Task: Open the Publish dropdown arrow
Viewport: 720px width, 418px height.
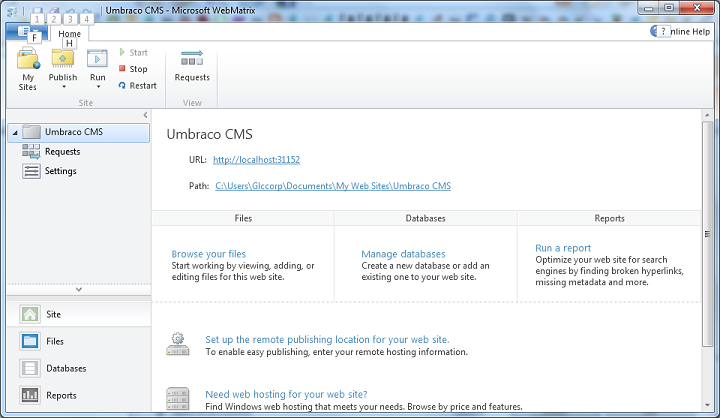Action: pos(64,87)
